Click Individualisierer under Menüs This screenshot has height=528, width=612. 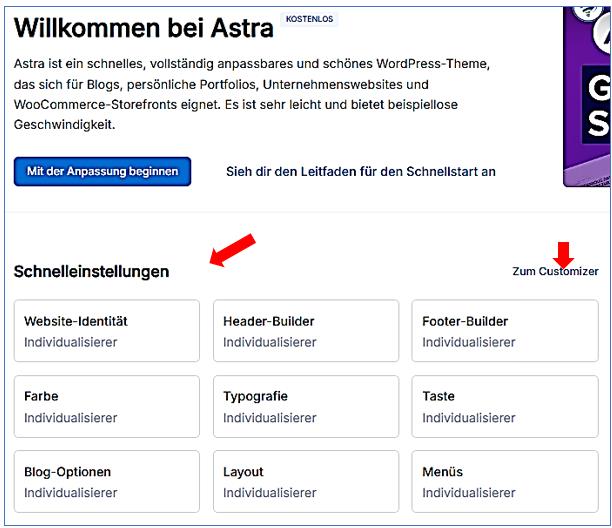click(x=469, y=492)
